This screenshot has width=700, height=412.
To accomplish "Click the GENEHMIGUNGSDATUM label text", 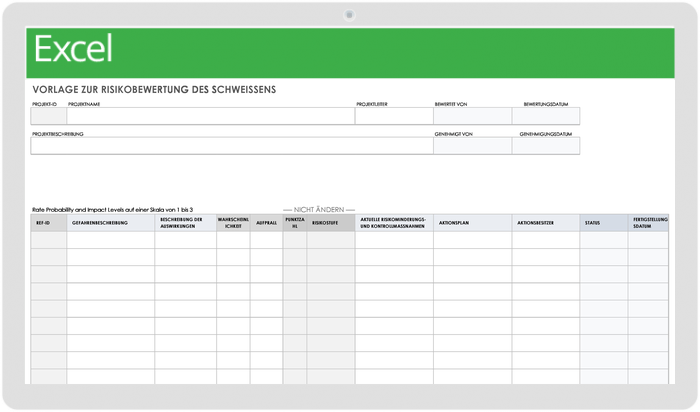I will click(546, 134).
